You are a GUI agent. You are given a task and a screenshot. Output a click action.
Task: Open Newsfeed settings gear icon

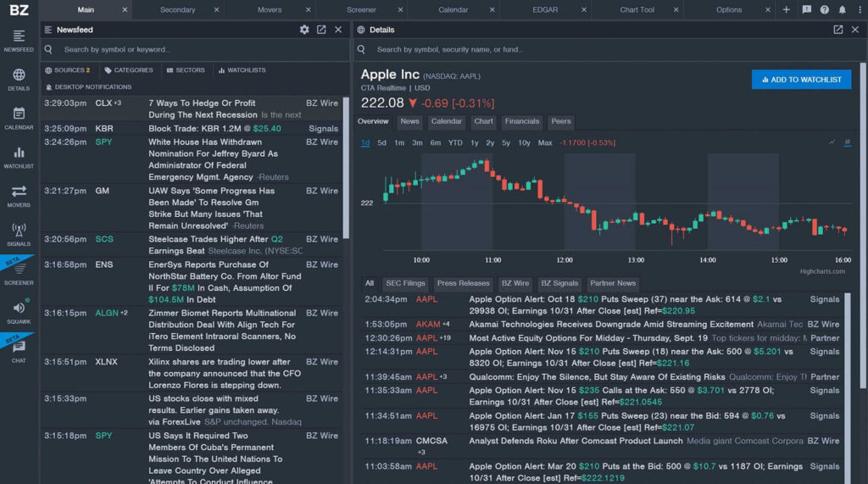click(x=304, y=30)
